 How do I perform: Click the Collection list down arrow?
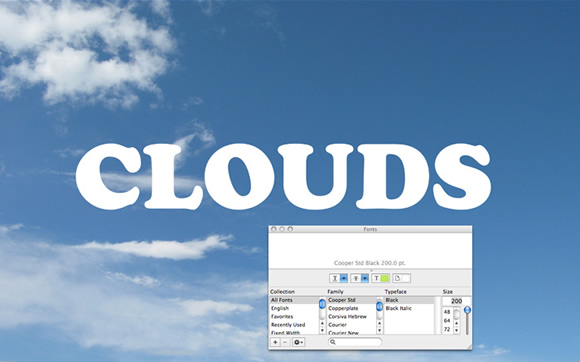(322, 330)
